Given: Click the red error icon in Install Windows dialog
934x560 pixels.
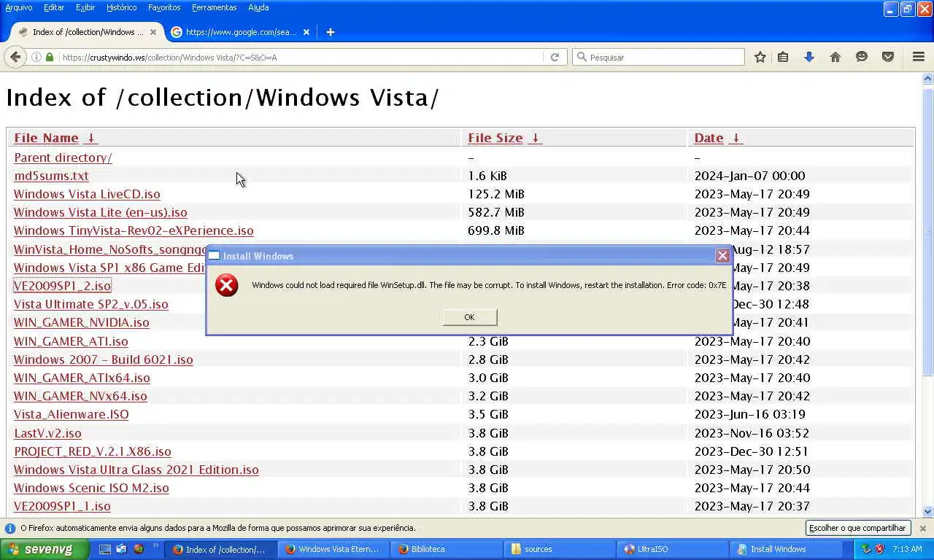Looking at the screenshot, I should [227, 285].
